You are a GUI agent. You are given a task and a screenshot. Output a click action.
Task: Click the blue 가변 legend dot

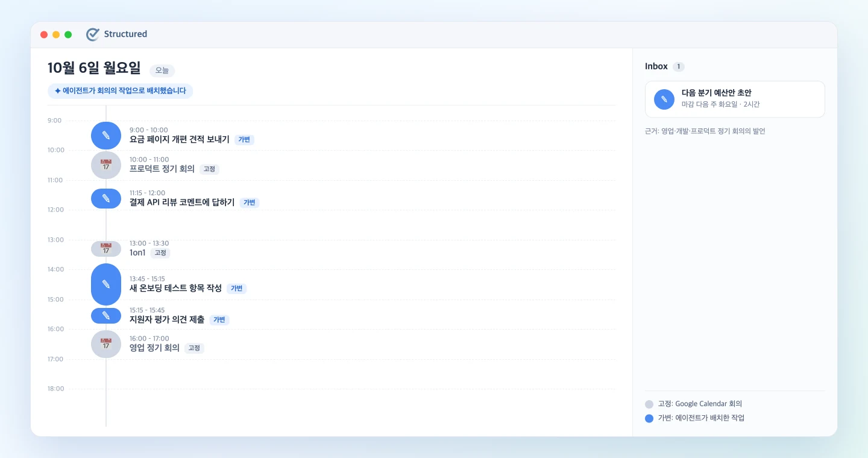tap(649, 418)
